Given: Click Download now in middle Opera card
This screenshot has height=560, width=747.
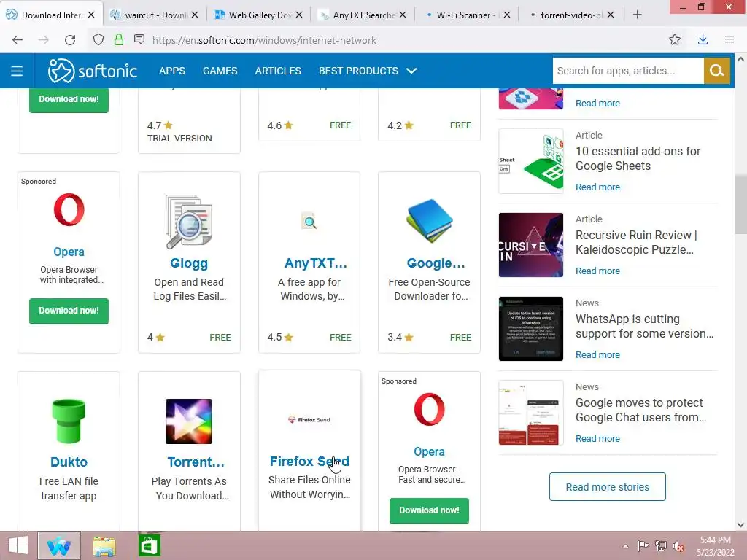Looking at the screenshot, I should (x=69, y=311).
